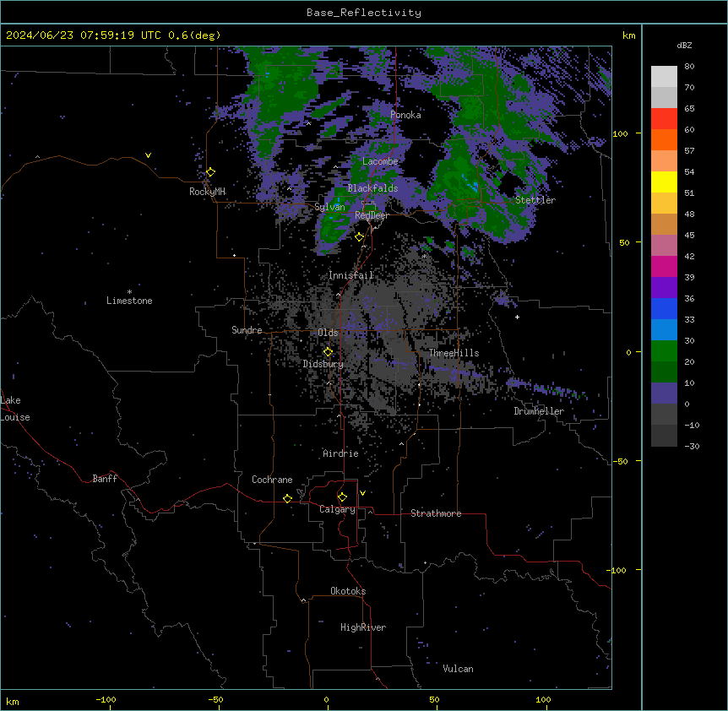Pick the yellow 51-54 dBZ legend swatch
The width and height of the screenshot is (728, 711).
click(x=664, y=182)
